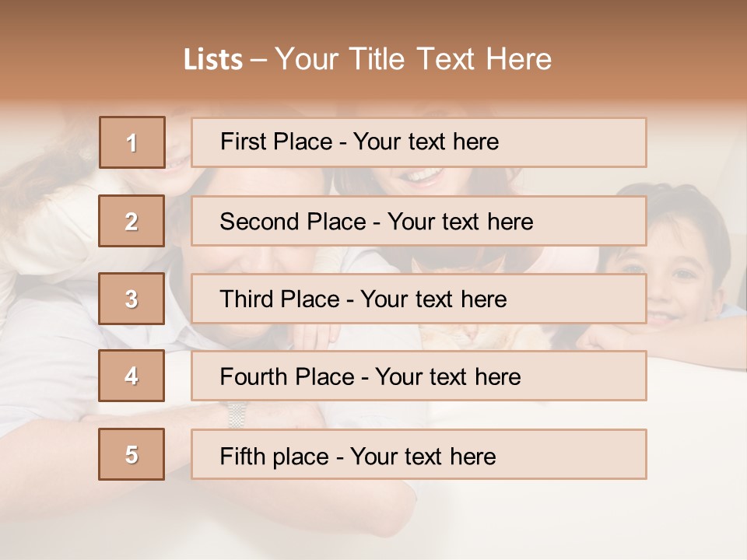The image size is (747, 560).
Task: Click the words 'Fifth place' text
Action: [275, 457]
